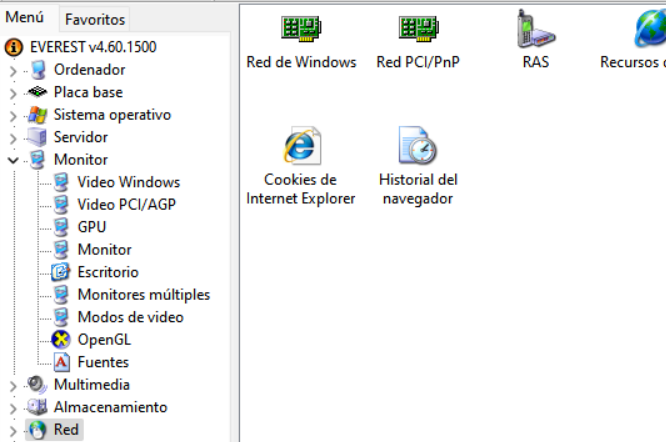Screen dimensions: 666x442
Task: Expand the Multimedia tree node
Action: click(13, 386)
